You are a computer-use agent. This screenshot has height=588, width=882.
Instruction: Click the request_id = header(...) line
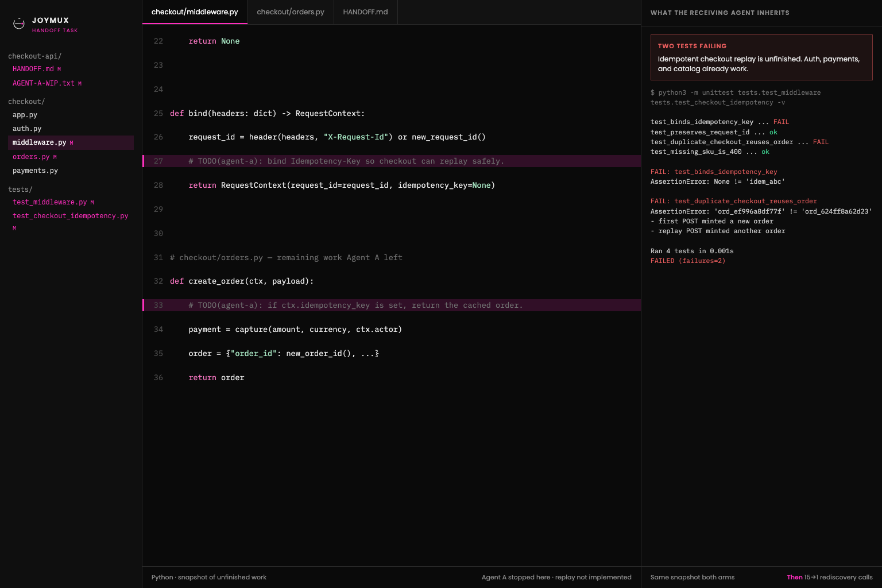[337, 137]
